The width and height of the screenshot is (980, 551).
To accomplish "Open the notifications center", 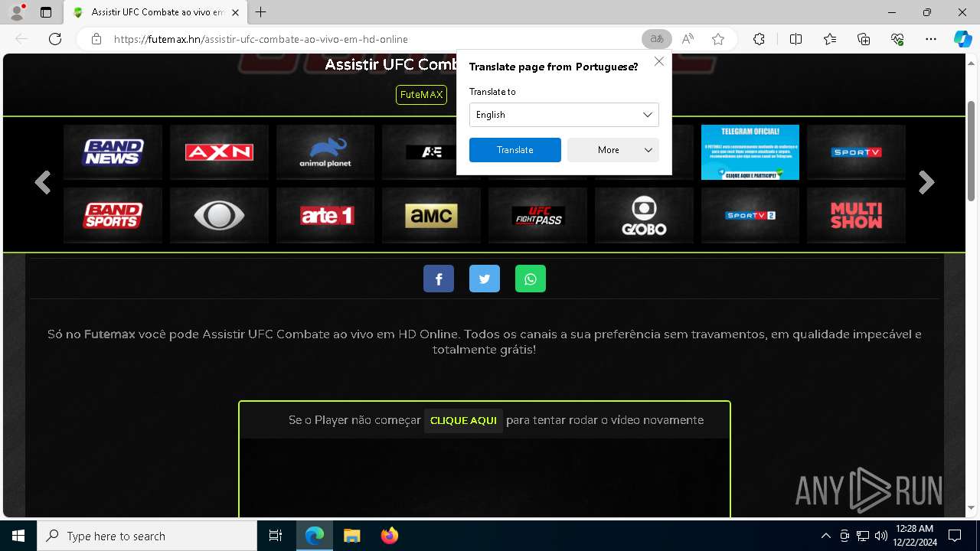I will (955, 536).
